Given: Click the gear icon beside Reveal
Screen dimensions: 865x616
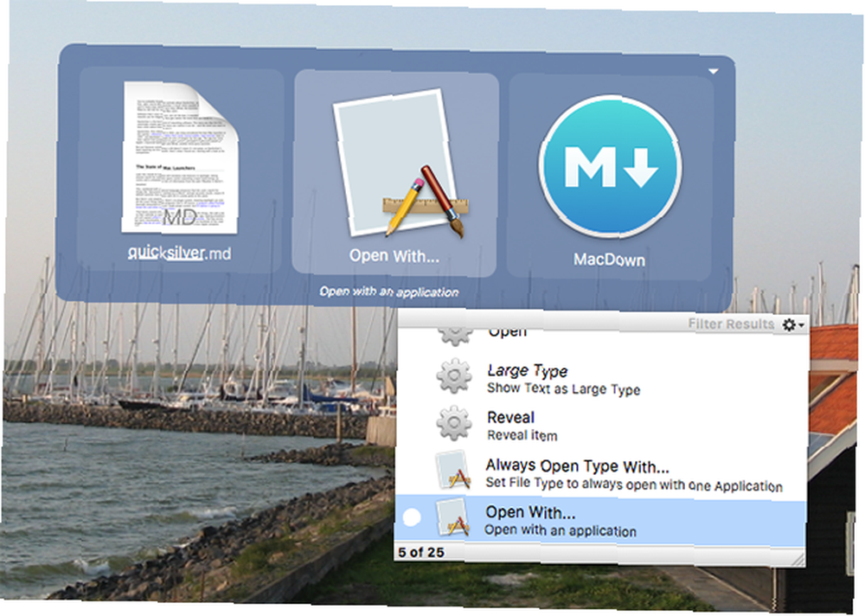Looking at the screenshot, I should click(x=454, y=423).
